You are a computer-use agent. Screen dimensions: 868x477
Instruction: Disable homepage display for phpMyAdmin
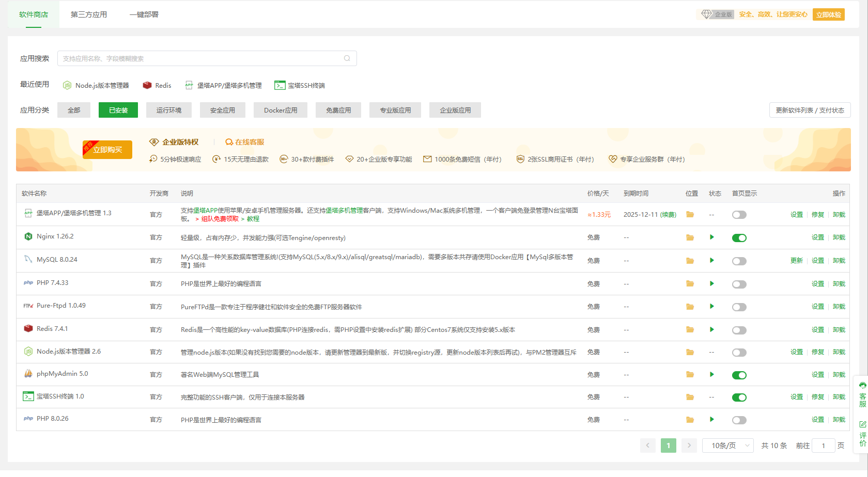[739, 375]
